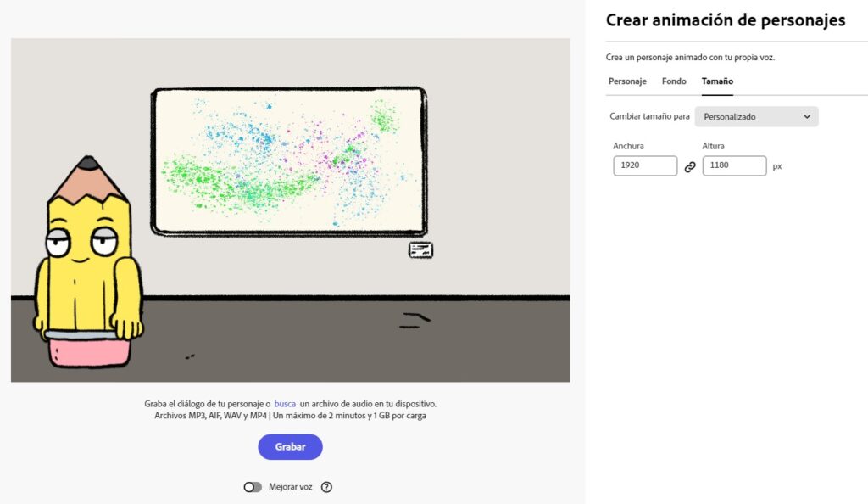This screenshot has width=868, height=504.
Task: Click the Cambiar tamaño para label
Action: coord(649,116)
